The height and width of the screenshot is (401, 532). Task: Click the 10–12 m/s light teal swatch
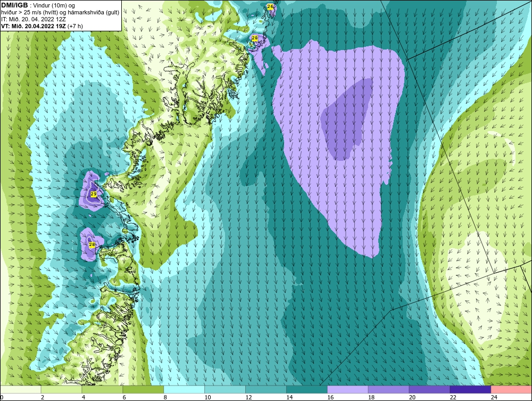(225, 389)
